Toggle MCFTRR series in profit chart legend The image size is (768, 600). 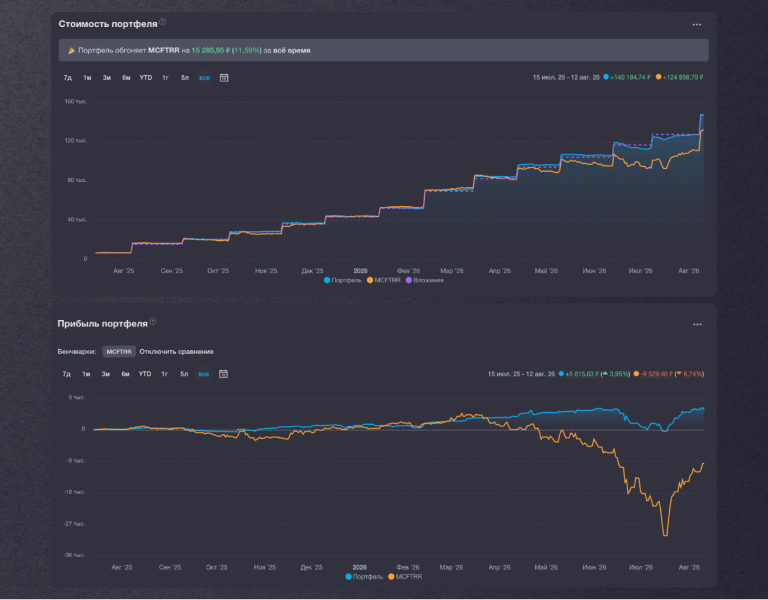coord(405,576)
